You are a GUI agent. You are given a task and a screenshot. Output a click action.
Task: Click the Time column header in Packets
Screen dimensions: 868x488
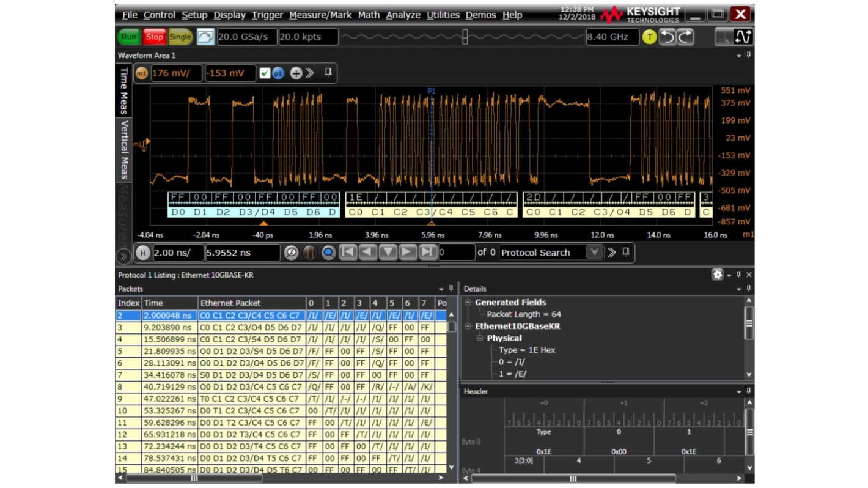tap(170, 303)
